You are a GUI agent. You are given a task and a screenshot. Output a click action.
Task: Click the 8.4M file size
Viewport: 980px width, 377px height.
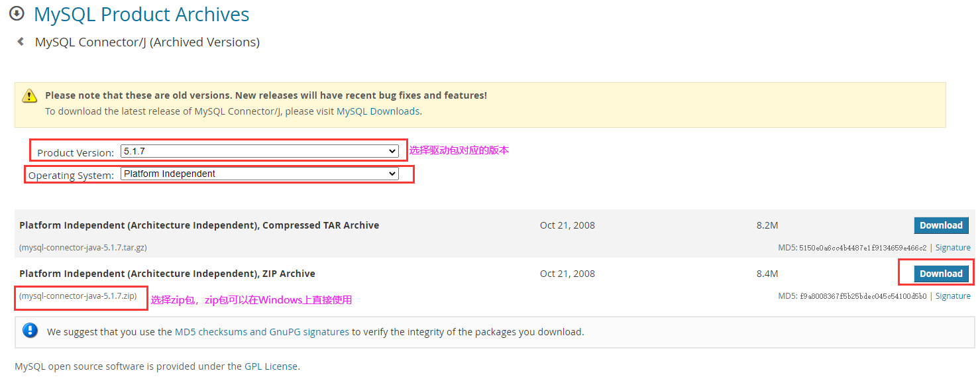click(767, 274)
